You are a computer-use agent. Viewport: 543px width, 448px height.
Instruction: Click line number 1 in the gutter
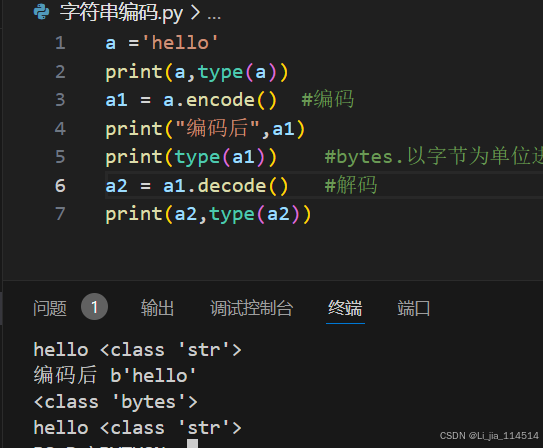click(60, 43)
